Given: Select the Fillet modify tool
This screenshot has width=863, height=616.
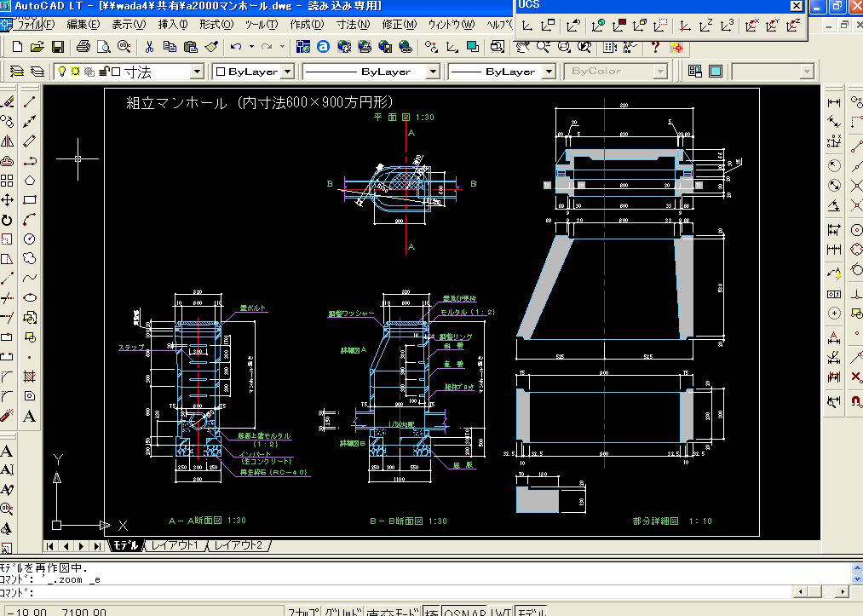Looking at the screenshot, I should click(x=7, y=396).
